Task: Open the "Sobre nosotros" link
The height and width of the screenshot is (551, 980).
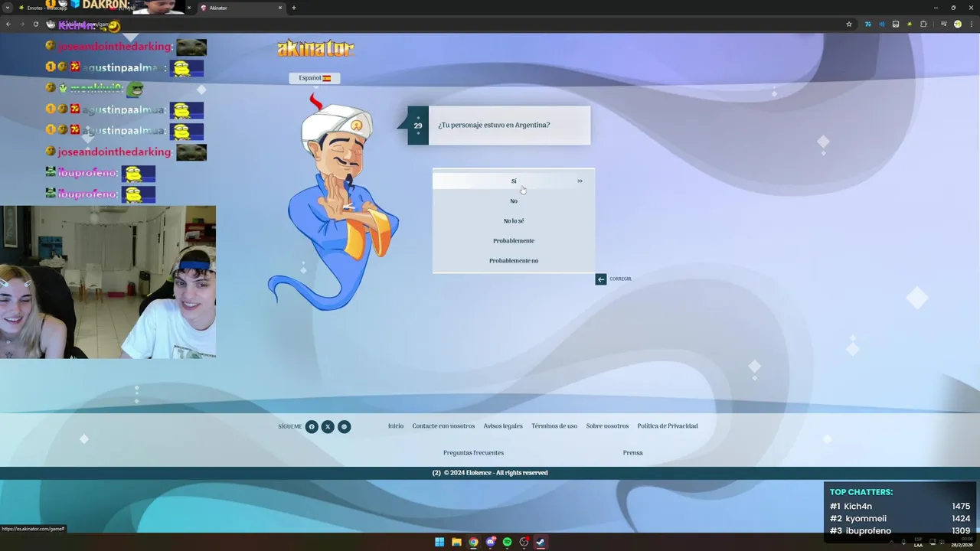Action: (x=607, y=426)
